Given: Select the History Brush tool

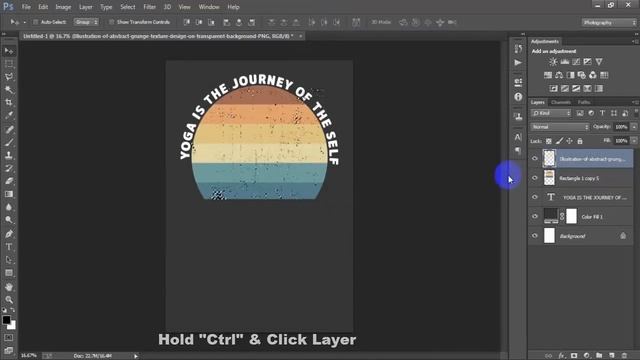Looking at the screenshot, I should tap(9, 168).
